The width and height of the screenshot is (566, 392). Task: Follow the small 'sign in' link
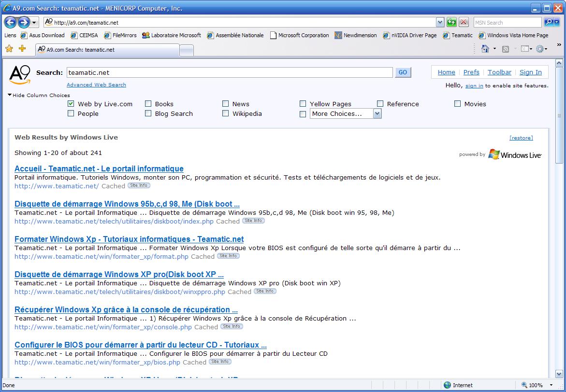474,86
